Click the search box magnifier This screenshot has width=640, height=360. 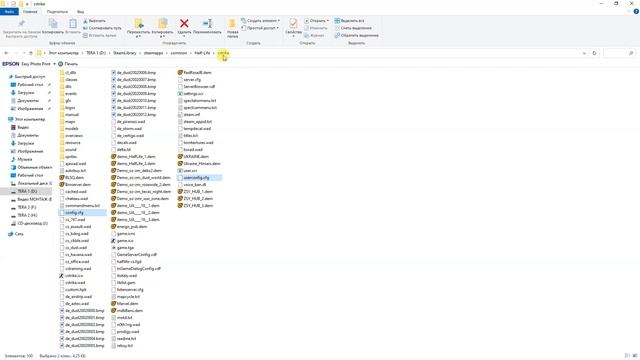(631, 53)
